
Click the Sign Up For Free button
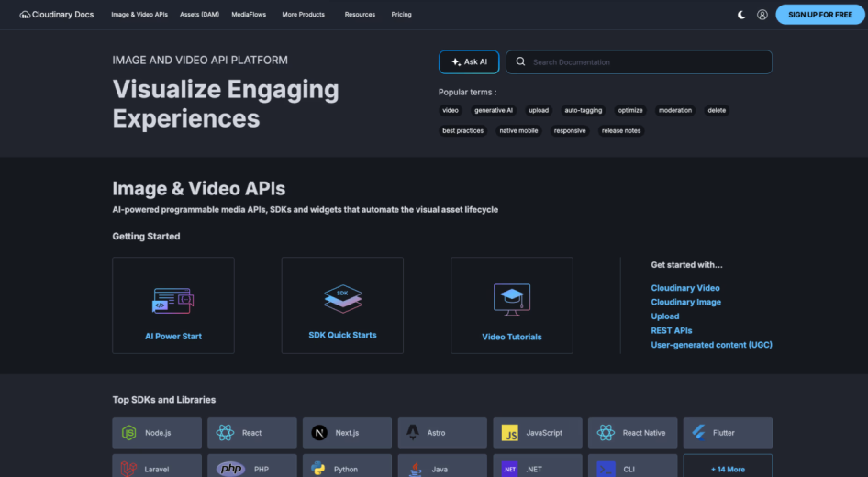820,15
